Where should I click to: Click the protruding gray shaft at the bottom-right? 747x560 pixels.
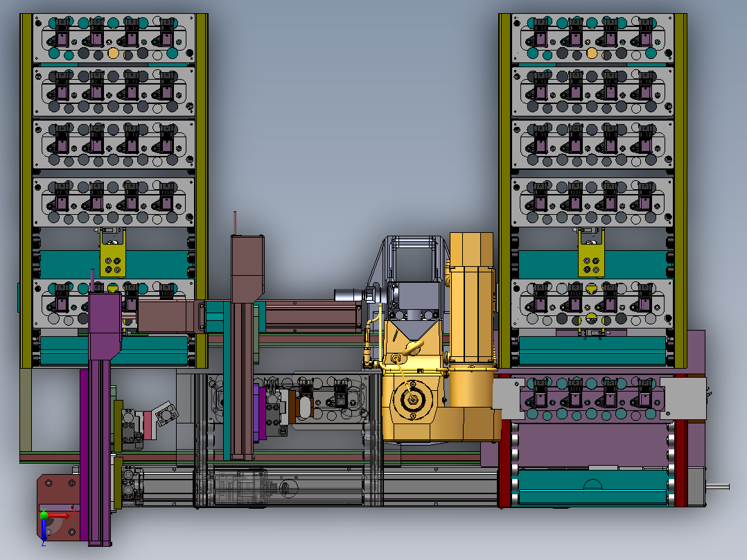(717, 487)
